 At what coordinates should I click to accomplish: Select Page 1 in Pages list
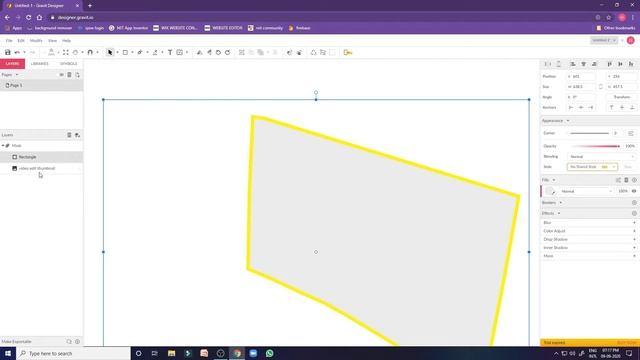[41, 85]
